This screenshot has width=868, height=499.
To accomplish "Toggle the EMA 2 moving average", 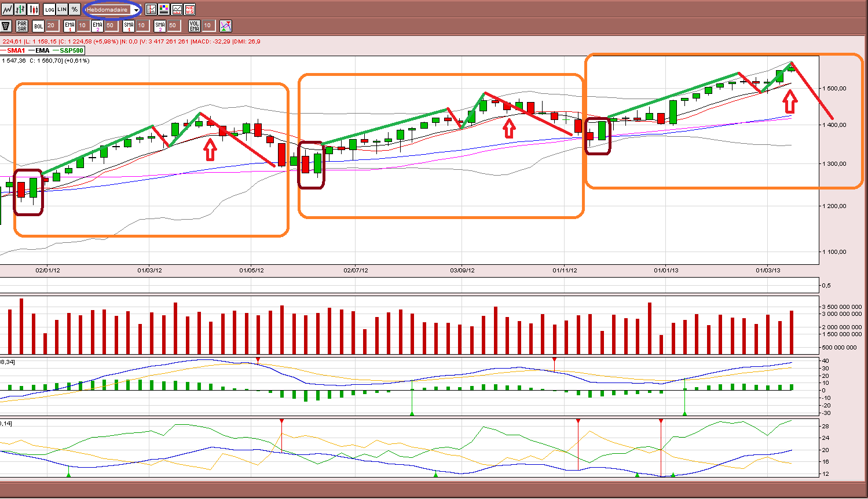I will click(97, 26).
